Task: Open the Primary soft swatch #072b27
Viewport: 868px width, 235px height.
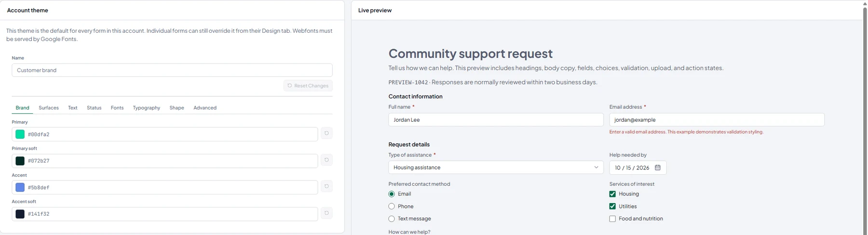Action: [x=20, y=161]
